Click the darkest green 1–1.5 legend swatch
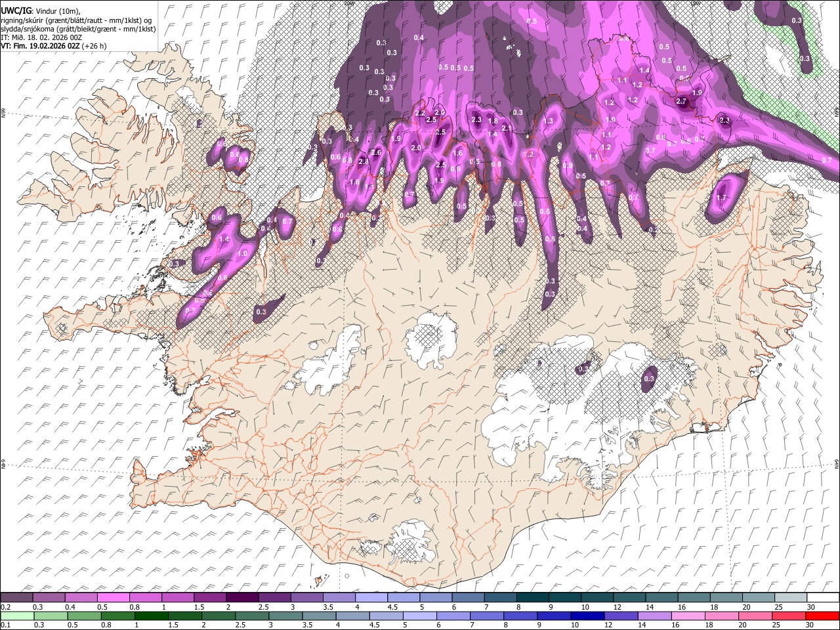Viewport: 840px width, 630px height. click(x=151, y=616)
